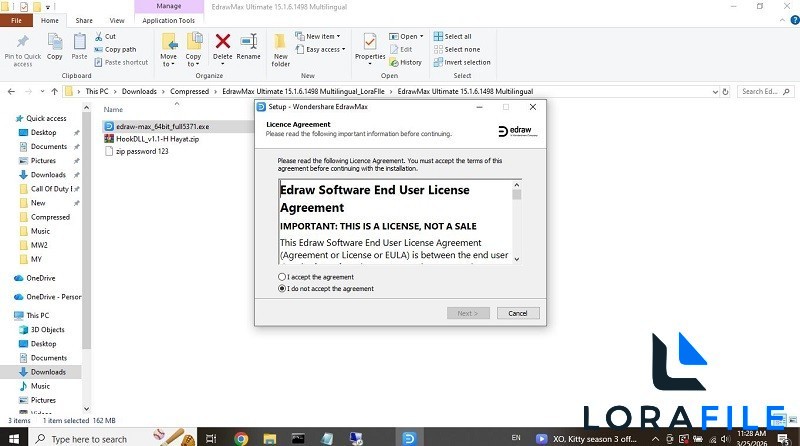
Task: Show hidden system tray icons
Action: (x=656, y=438)
